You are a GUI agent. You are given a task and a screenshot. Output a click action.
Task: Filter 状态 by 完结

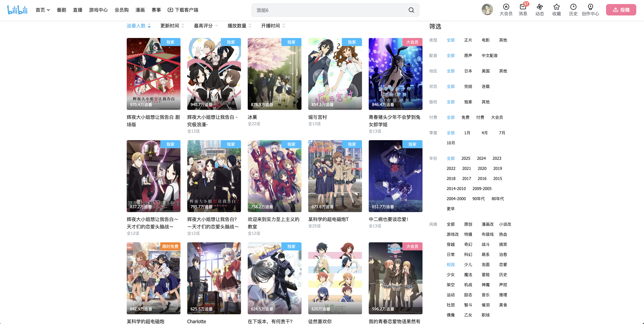(x=468, y=87)
